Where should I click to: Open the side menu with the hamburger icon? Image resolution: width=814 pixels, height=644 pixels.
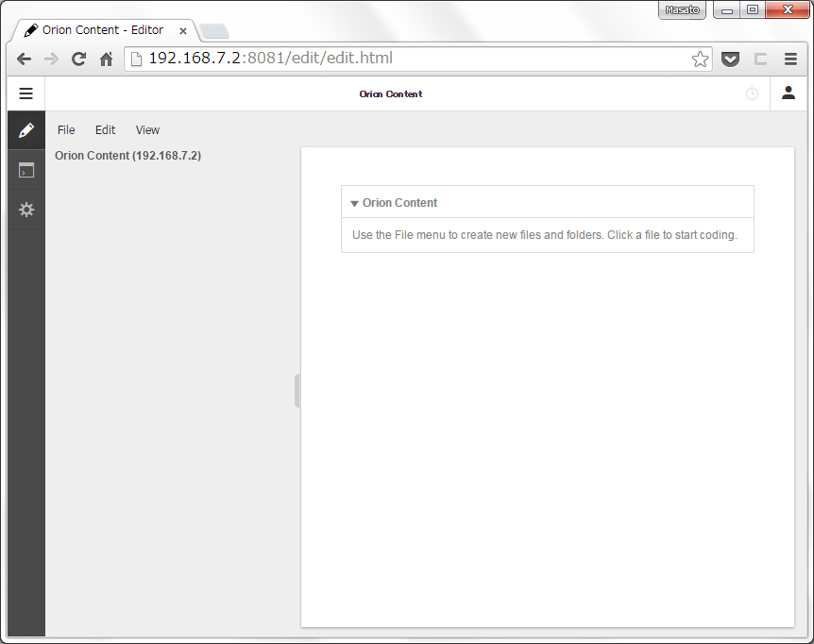(25, 93)
